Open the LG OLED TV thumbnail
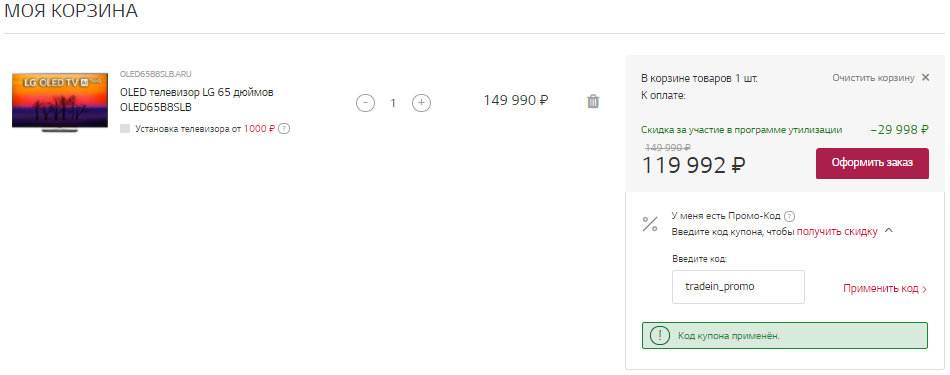The image size is (950, 375). [x=60, y=101]
